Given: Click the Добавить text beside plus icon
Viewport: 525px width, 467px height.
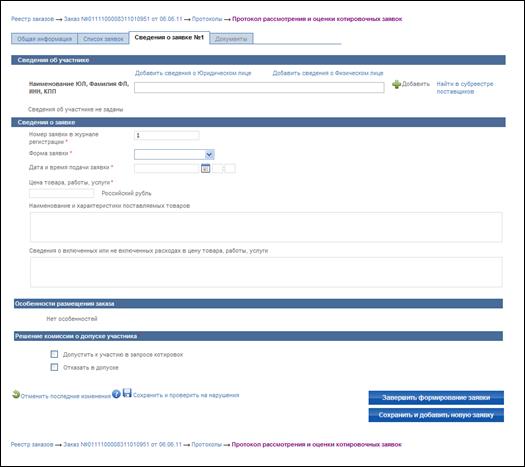Looking at the screenshot, I should pyautogui.click(x=416, y=84).
